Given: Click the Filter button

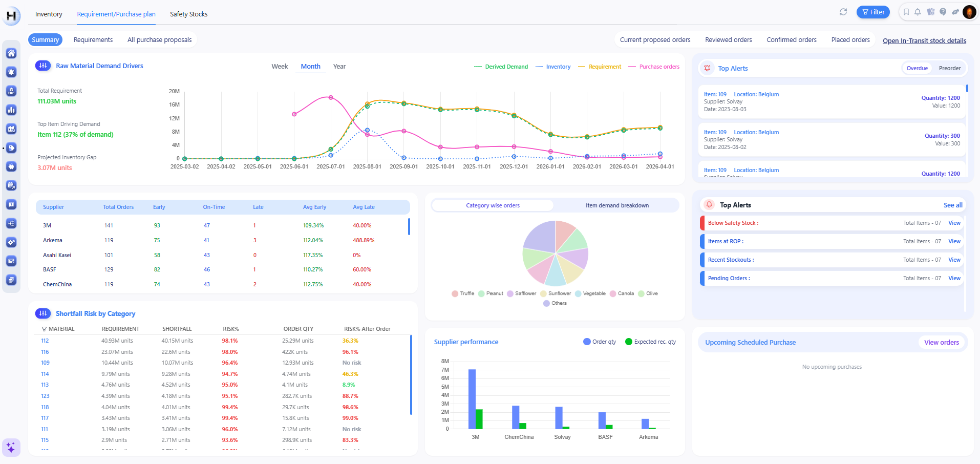Looking at the screenshot, I should tap(873, 12).
